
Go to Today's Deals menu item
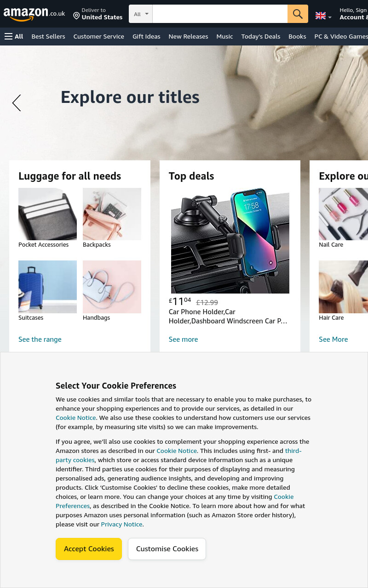pyautogui.click(x=261, y=36)
